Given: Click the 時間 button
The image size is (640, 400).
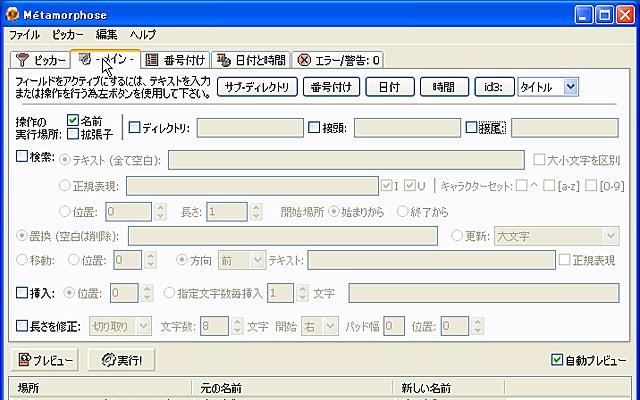Looking at the screenshot, I should [444, 87].
